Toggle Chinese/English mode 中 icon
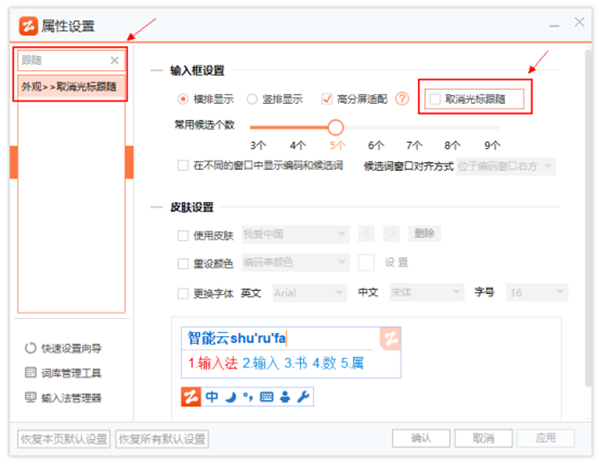 (212, 397)
